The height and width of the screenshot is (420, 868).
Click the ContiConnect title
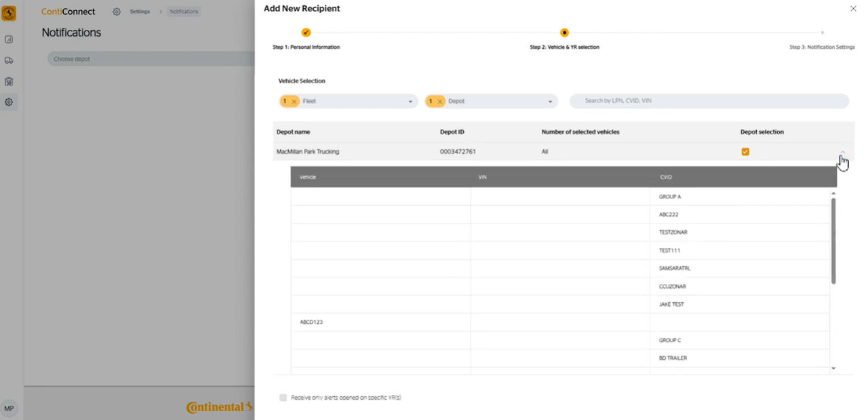[x=68, y=12]
